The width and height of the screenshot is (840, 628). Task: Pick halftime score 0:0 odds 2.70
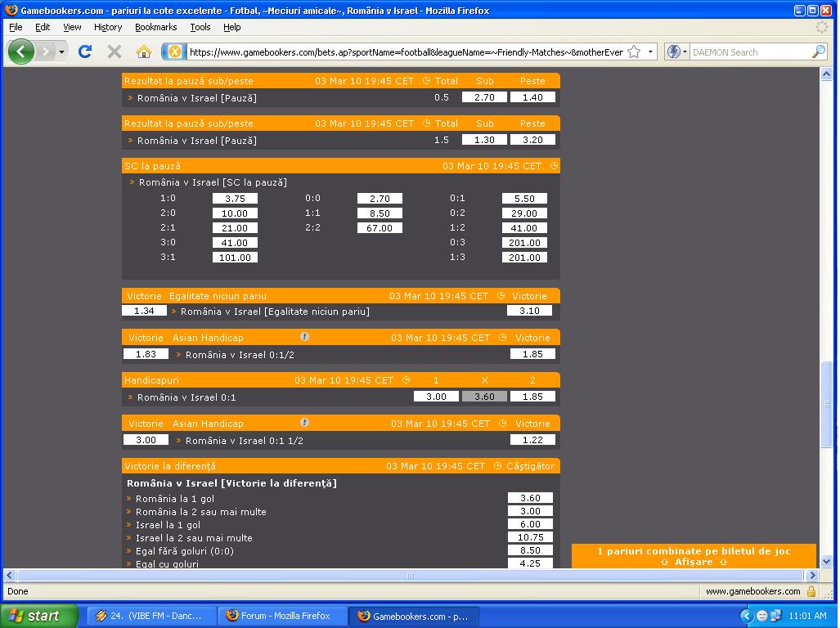(x=380, y=198)
